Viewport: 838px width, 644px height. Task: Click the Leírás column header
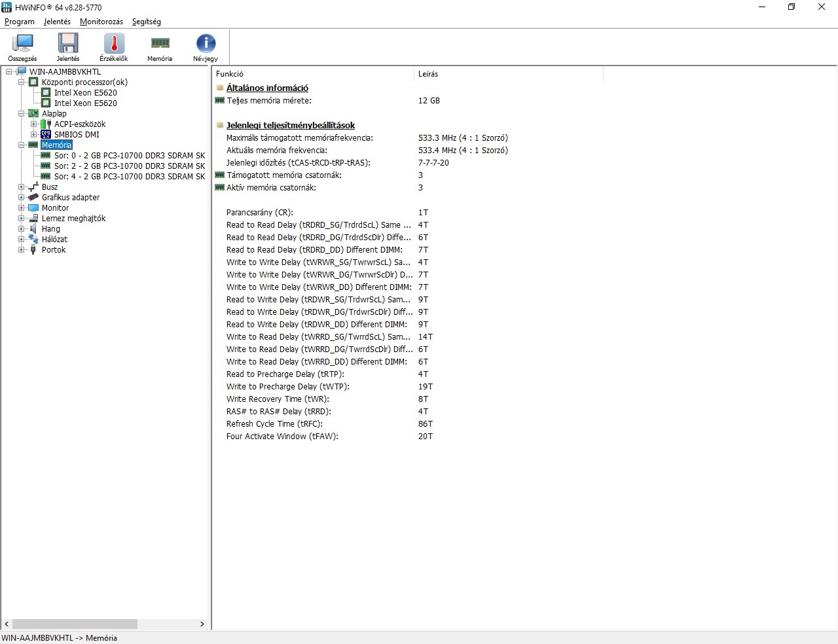508,74
